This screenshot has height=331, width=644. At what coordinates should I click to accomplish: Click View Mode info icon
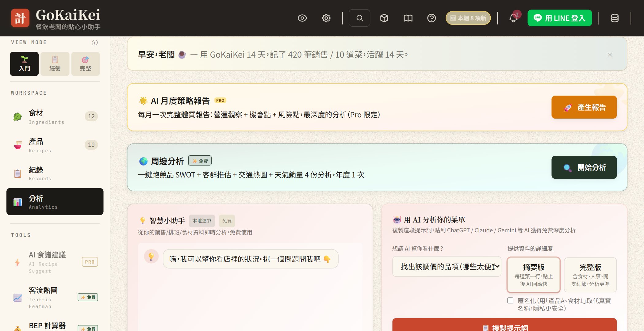[x=95, y=43]
